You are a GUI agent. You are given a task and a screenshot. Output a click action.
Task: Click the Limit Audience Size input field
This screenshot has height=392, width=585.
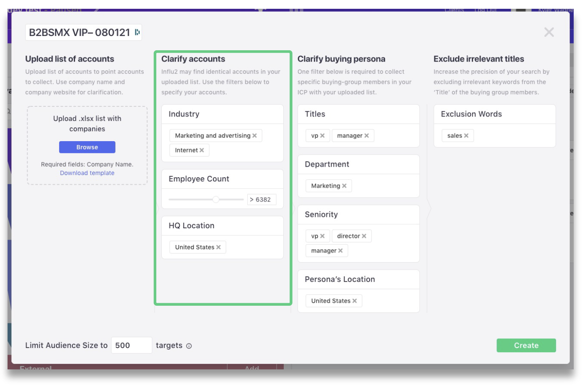tap(131, 346)
